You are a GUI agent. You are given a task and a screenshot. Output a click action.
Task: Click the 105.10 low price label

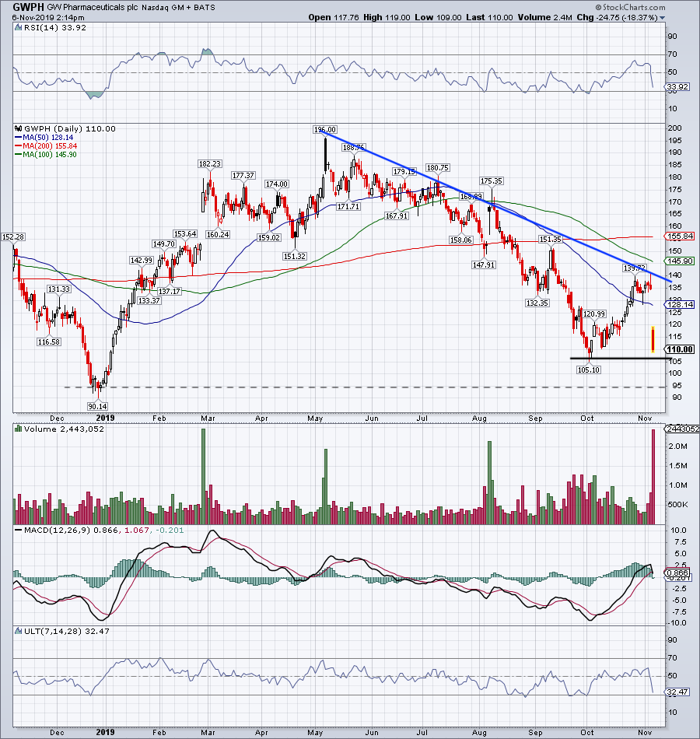tap(589, 370)
